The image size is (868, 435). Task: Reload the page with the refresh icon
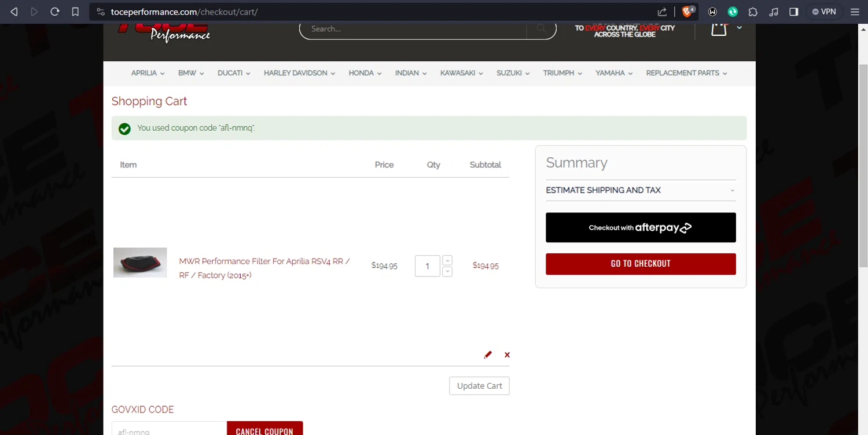[x=55, y=12]
